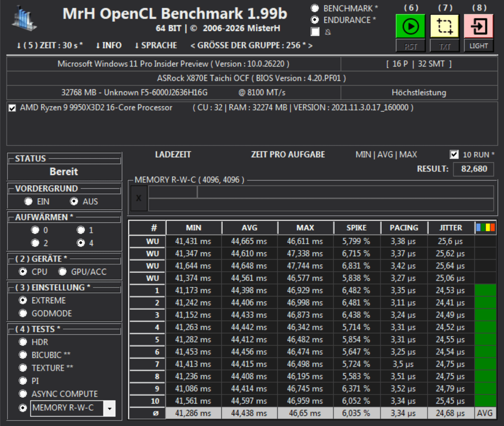The height and width of the screenshot is (426, 504).
Task: Select the ENDURANCE mode radio button
Action: (x=315, y=20)
